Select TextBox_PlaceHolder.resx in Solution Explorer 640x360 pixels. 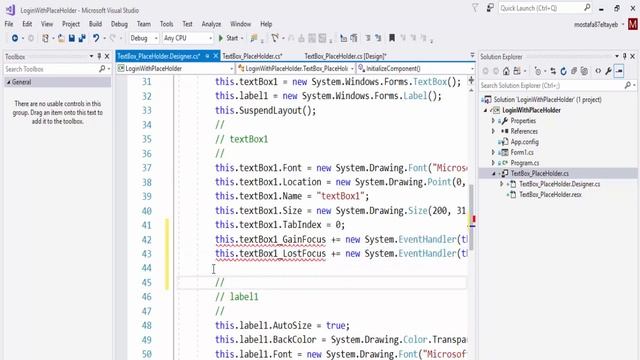tap(550, 195)
